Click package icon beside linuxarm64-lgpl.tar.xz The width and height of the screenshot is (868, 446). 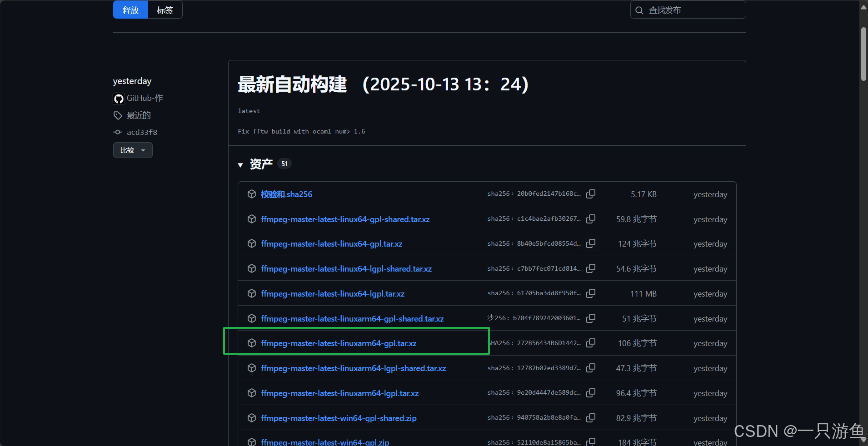pos(252,393)
